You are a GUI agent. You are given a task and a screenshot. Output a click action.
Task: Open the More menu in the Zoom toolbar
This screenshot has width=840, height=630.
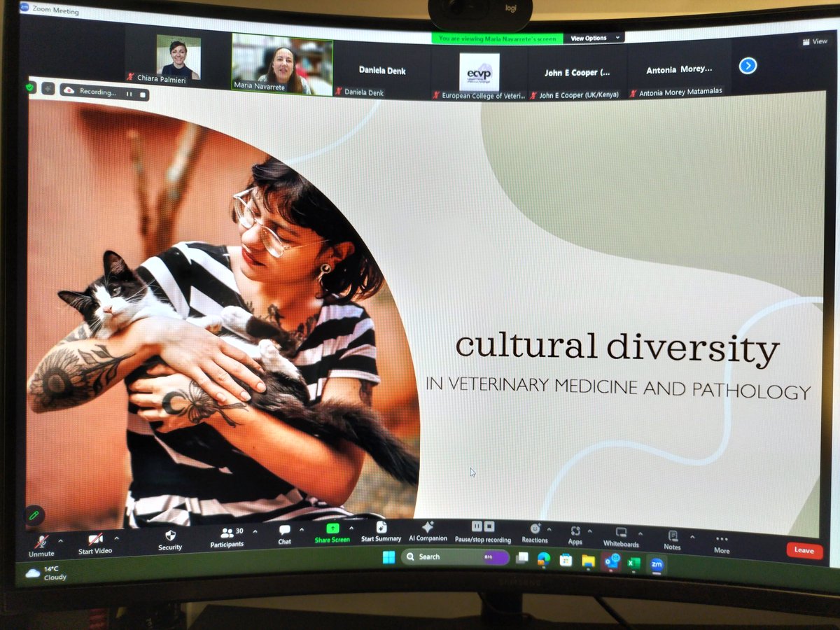(721, 539)
